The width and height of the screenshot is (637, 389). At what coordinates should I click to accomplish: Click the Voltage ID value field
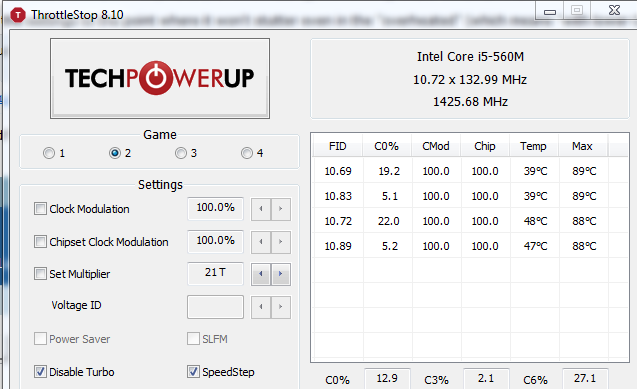[x=215, y=307]
